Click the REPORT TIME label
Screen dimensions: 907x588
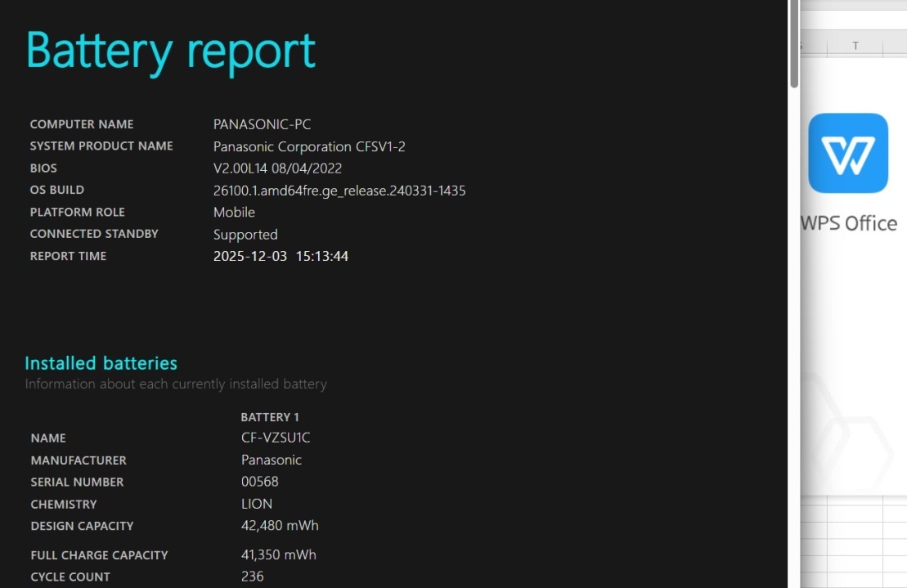(x=68, y=256)
